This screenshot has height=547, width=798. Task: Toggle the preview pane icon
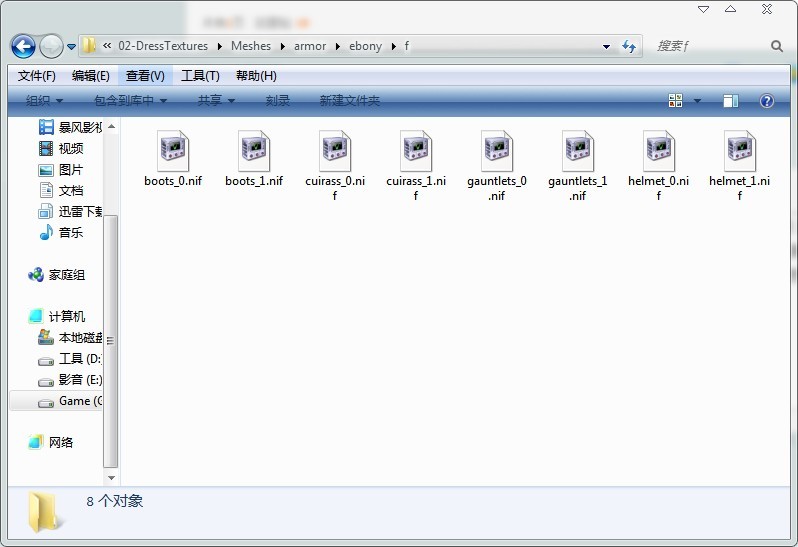pos(731,101)
